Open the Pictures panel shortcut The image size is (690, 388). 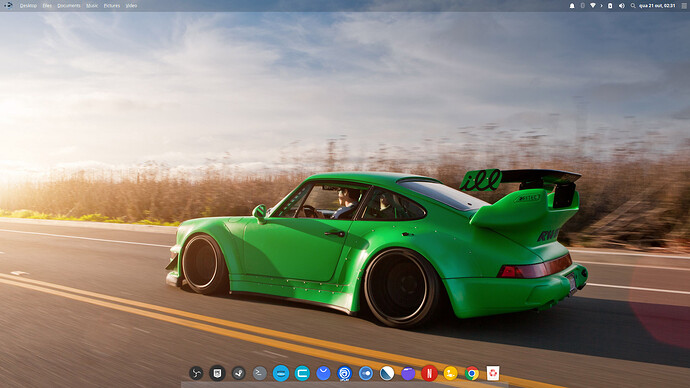[x=112, y=6]
